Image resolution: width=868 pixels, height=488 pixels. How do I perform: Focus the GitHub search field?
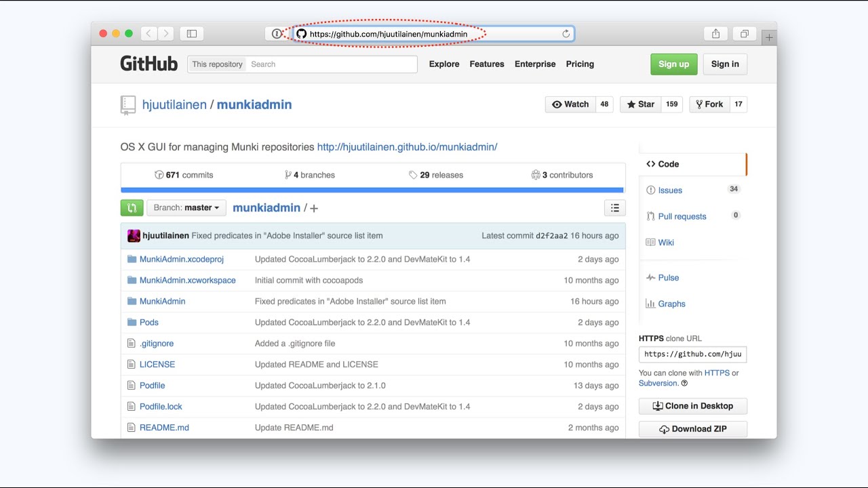pyautogui.click(x=332, y=64)
